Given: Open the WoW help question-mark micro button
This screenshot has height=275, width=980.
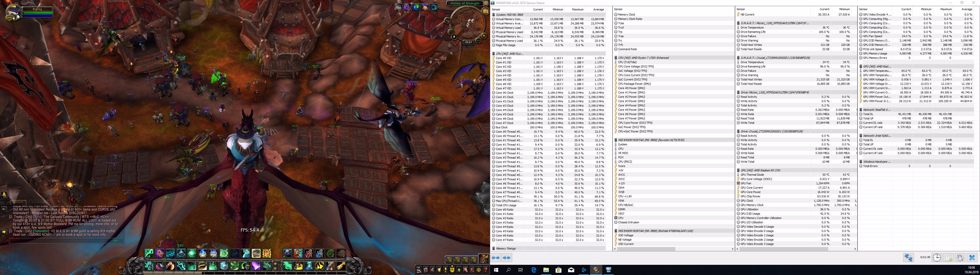Looking at the screenshot, I should tap(485, 270).
